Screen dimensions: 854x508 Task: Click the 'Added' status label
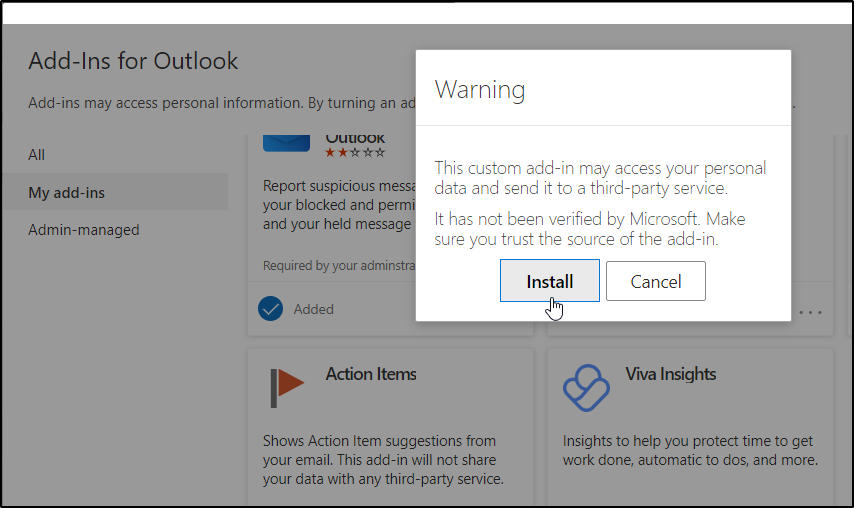[x=314, y=309]
